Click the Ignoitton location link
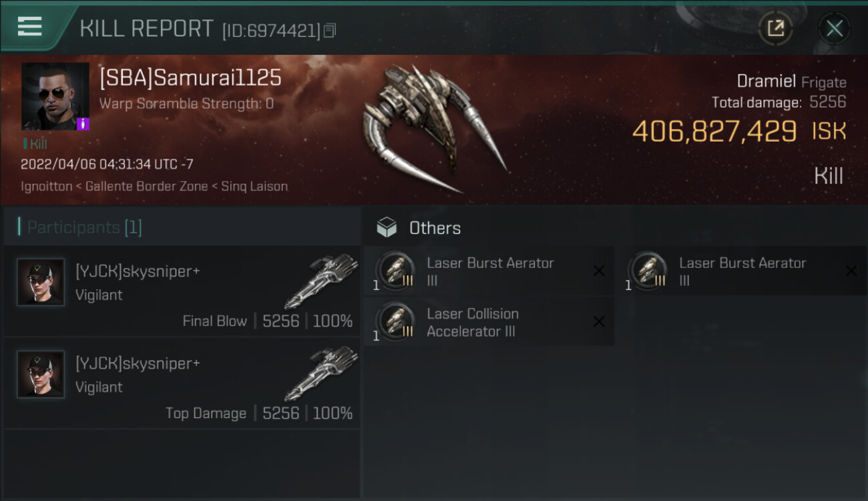Screen dimensions: 868x501 [46, 186]
